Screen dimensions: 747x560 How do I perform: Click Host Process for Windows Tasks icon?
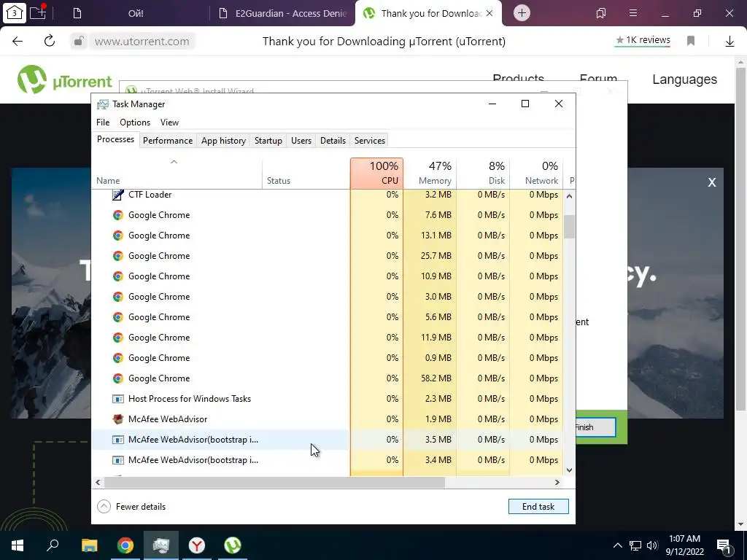pyautogui.click(x=117, y=399)
